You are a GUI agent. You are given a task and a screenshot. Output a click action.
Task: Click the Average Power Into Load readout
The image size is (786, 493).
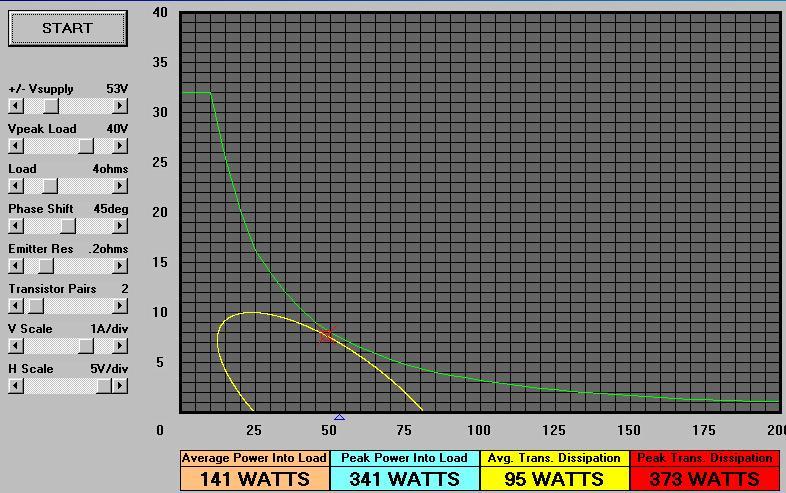tap(255, 470)
